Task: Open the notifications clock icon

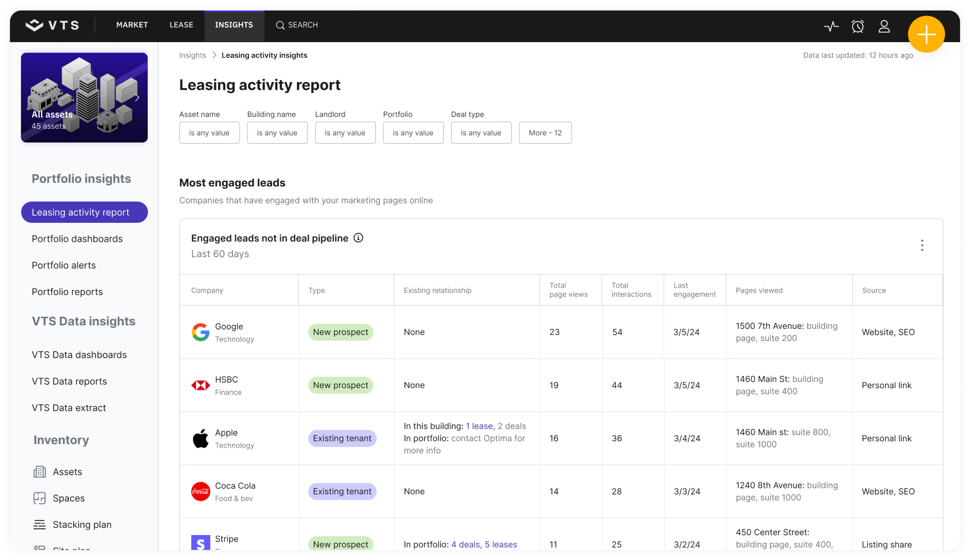Action: pyautogui.click(x=858, y=26)
